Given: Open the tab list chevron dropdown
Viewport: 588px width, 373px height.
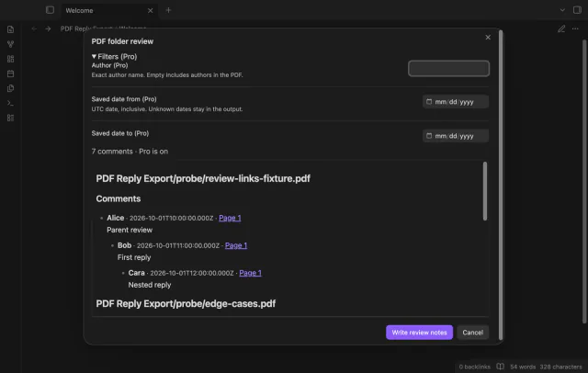Looking at the screenshot, I should (562, 10).
